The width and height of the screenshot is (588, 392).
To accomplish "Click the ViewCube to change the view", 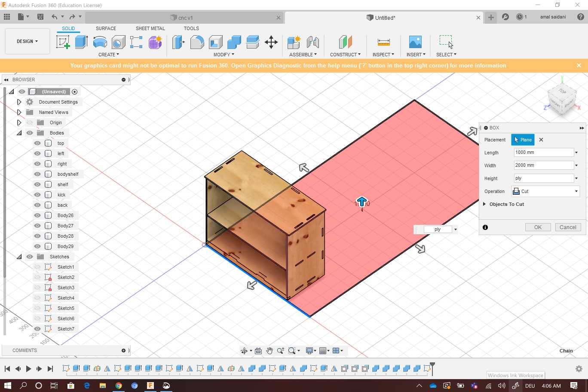I will click(562, 99).
